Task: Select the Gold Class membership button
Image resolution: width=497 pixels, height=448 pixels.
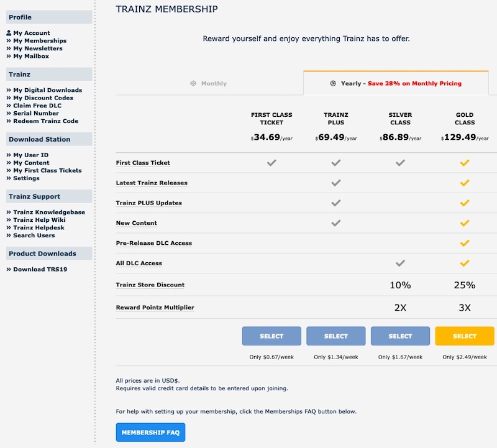Action: coord(465,336)
